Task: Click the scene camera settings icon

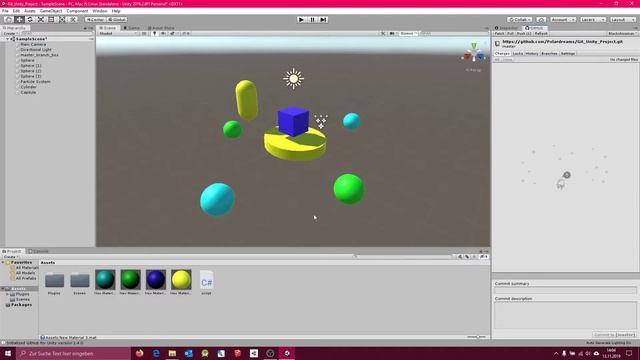Action: tap(391, 33)
